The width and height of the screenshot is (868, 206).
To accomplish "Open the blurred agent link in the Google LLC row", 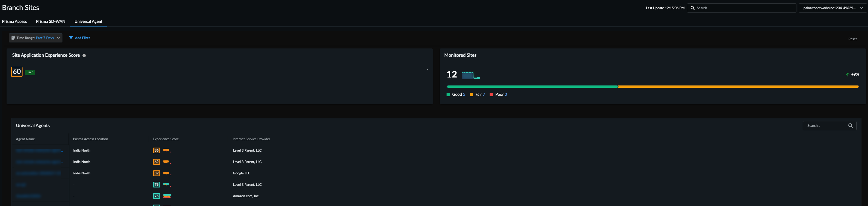I will (38, 173).
